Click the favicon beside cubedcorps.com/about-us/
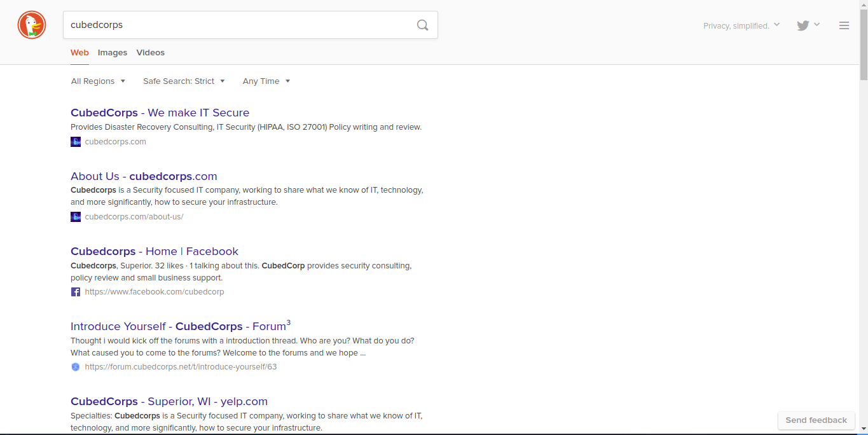 [76, 217]
